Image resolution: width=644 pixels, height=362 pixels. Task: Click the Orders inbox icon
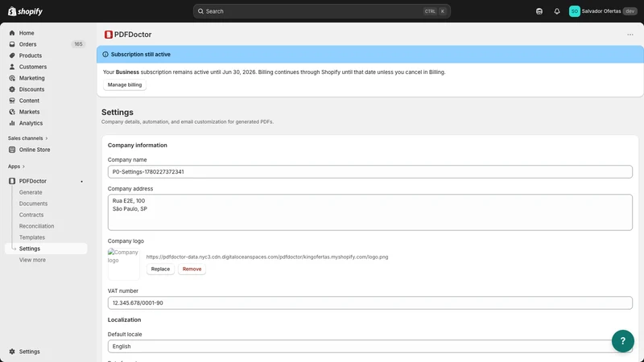[12, 44]
